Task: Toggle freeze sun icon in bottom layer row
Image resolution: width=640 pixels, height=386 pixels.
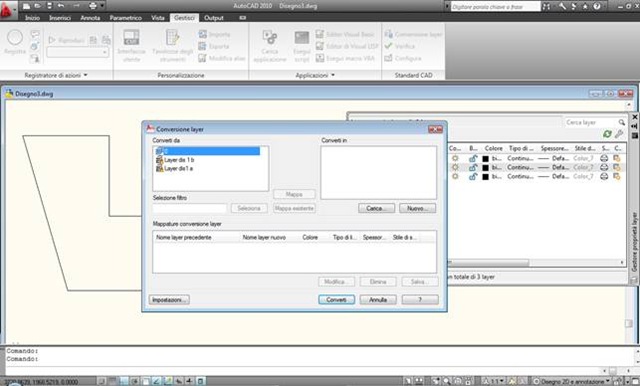Action: pyautogui.click(x=455, y=176)
